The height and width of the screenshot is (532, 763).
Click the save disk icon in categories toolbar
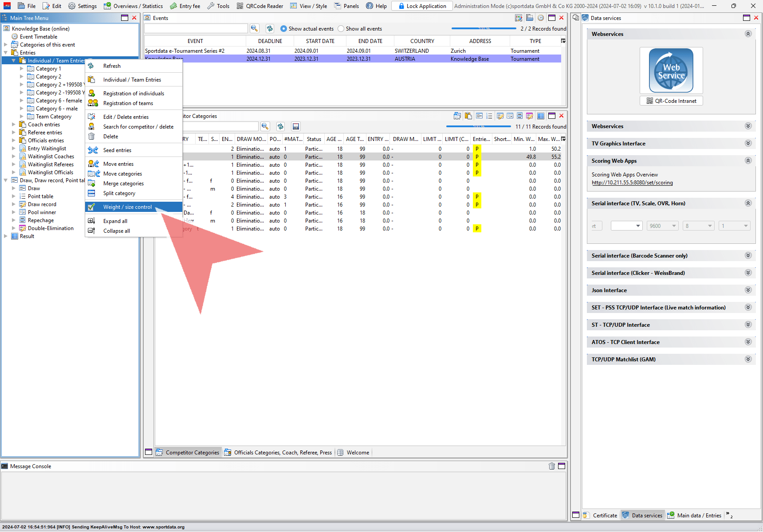pyautogui.click(x=296, y=126)
